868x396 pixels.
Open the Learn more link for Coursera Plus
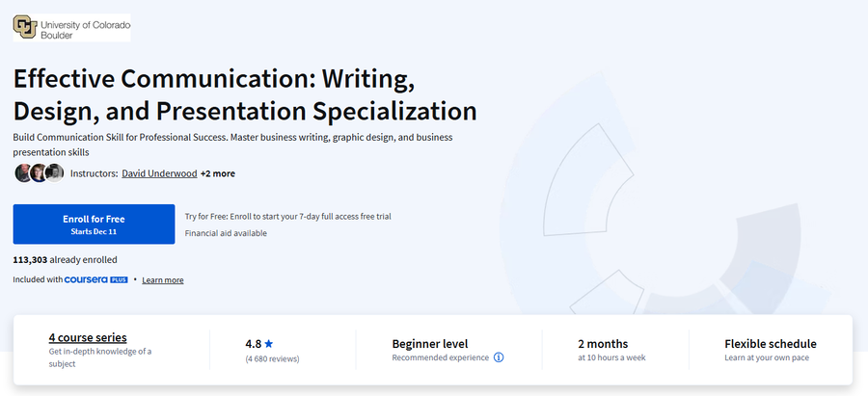coord(162,279)
